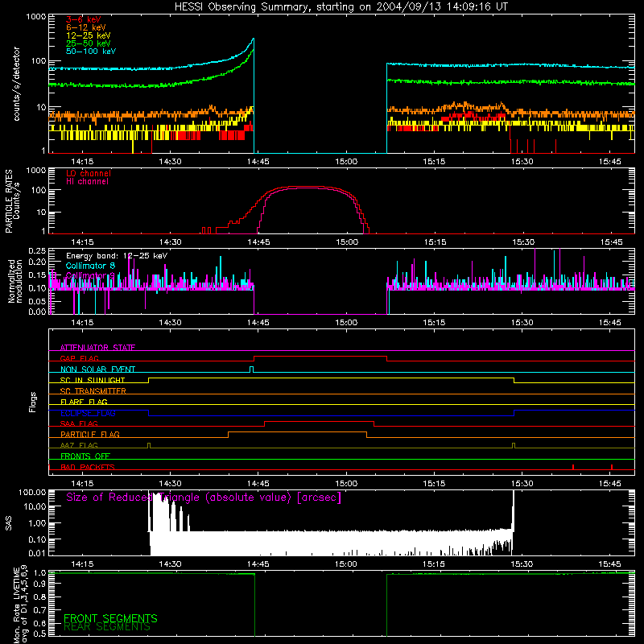
Task: Click the 14:15 time tick under Flags panel
Action: click(82, 484)
